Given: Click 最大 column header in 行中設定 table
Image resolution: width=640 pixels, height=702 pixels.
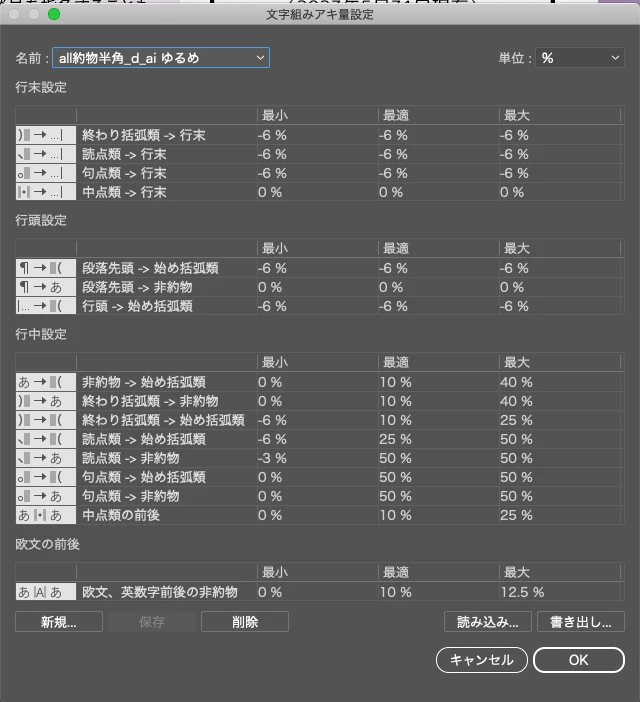Looking at the screenshot, I should point(516,362).
